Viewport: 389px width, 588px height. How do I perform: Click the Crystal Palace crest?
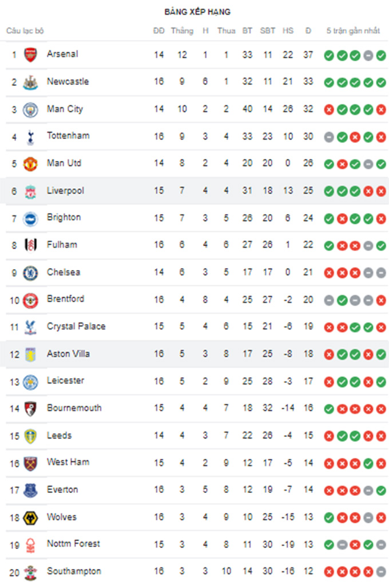click(30, 327)
